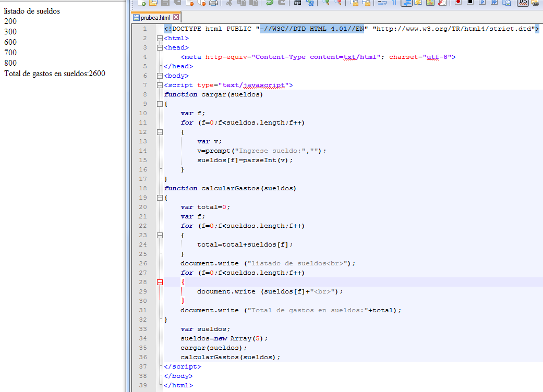
Task: Click "function calcularGastos(sueldos)" on line 18
Action: (230, 188)
